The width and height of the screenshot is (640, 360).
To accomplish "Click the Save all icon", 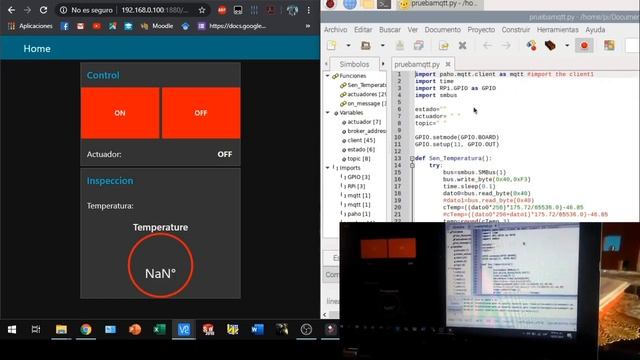I will click(x=418, y=45).
